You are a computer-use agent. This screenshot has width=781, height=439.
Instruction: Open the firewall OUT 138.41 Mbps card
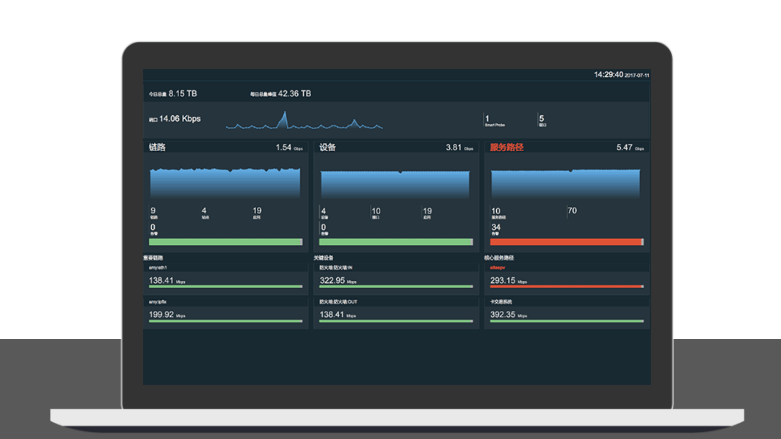(396, 313)
